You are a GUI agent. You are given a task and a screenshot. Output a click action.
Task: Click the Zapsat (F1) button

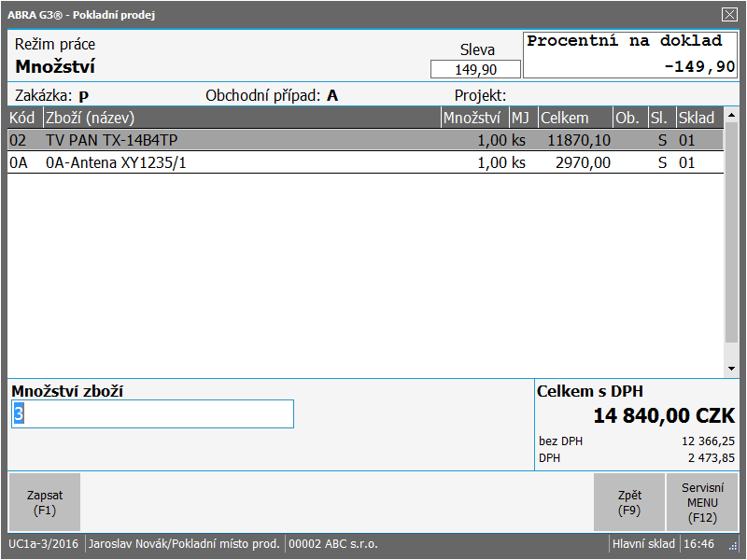44,502
